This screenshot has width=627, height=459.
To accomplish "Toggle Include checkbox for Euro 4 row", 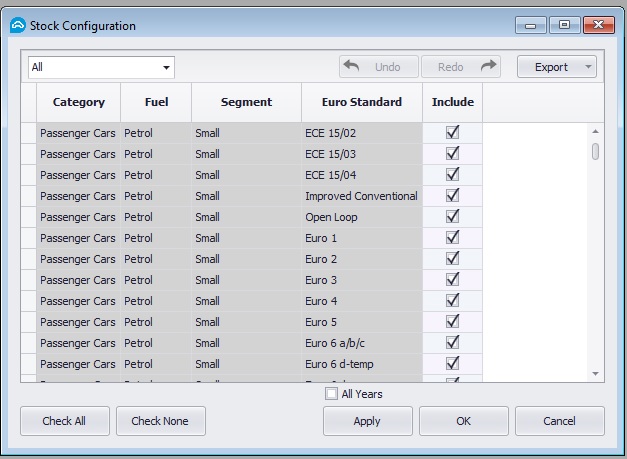I will click(x=452, y=301).
